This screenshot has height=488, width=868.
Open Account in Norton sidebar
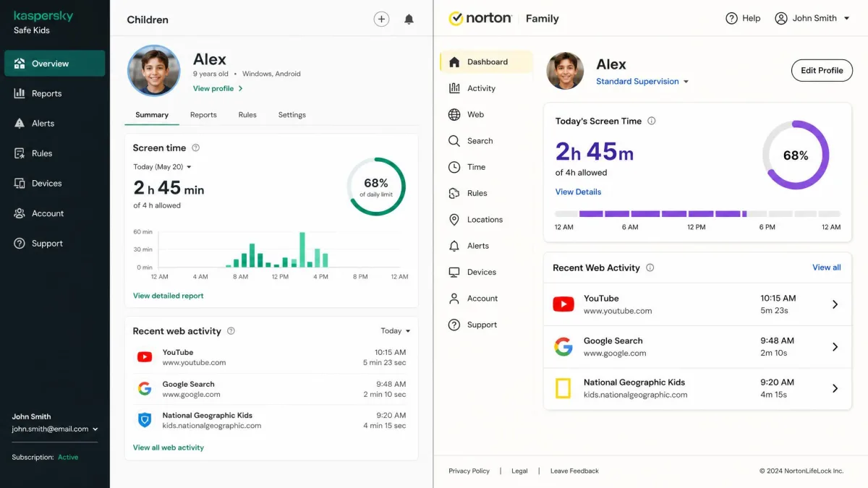click(x=486, y=299)
